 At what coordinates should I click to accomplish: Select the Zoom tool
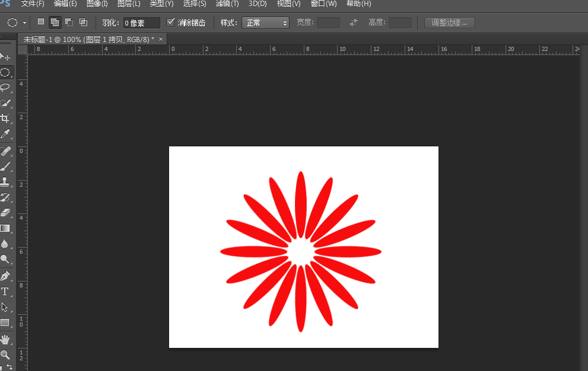[7, 356]
